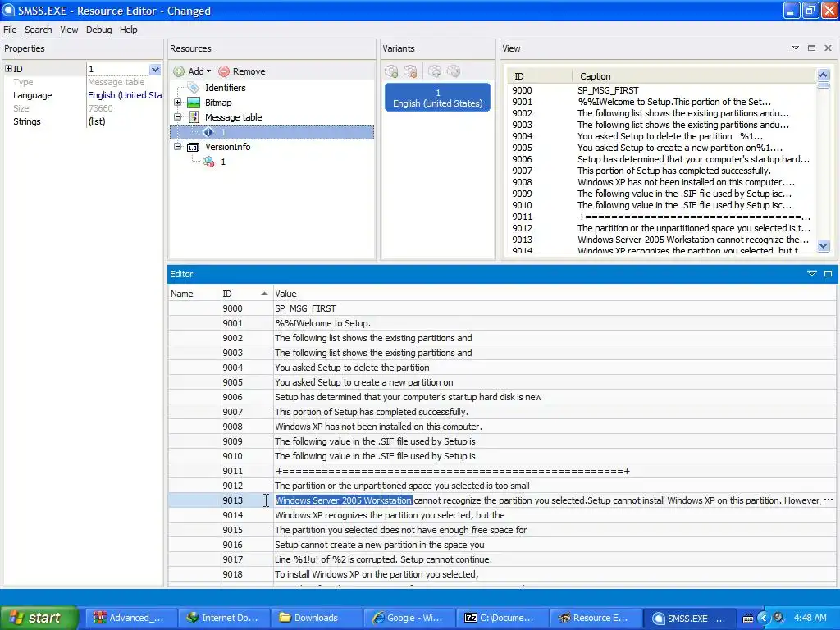Click the VersionInfo 1.0 icon
This screenshot has width=840, height=630.
click(193, 147)
